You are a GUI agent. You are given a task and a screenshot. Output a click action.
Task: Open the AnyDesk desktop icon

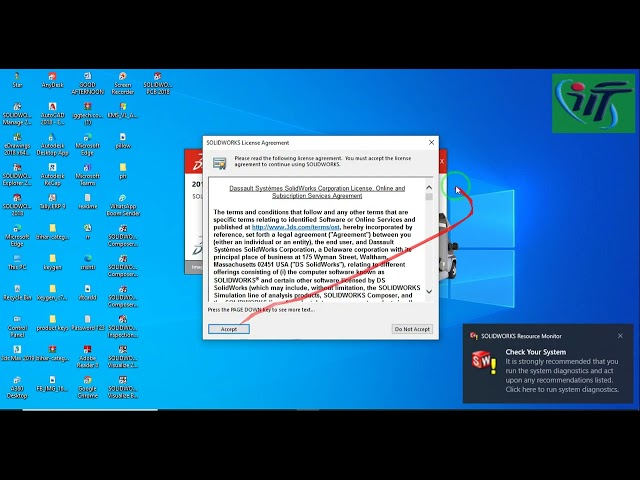[x=52, y=80]
